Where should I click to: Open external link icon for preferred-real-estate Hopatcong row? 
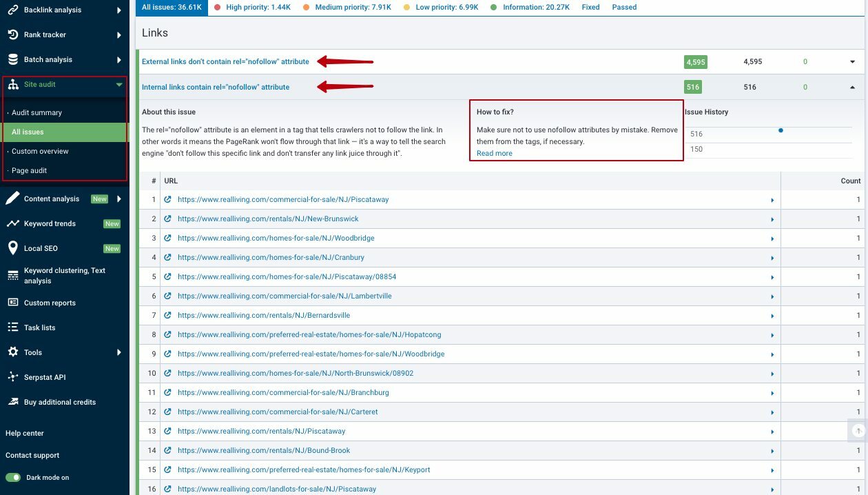coord(167,334)
